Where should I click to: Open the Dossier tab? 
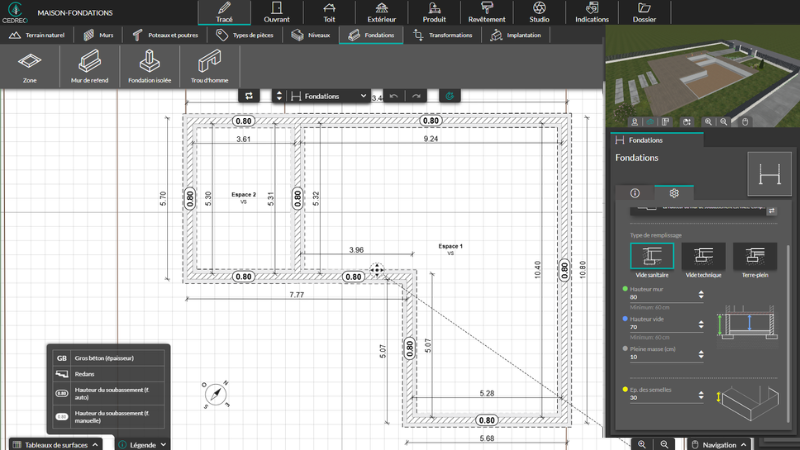pos(644,12)
